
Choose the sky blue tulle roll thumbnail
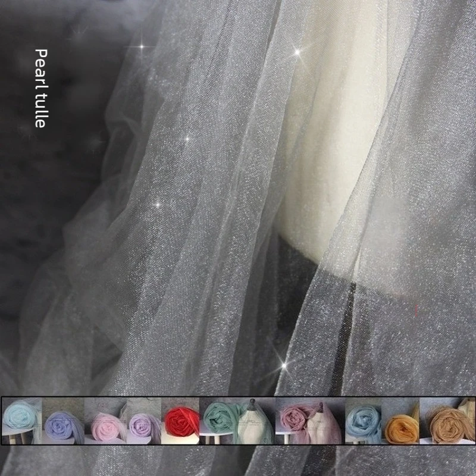[364, 421]
